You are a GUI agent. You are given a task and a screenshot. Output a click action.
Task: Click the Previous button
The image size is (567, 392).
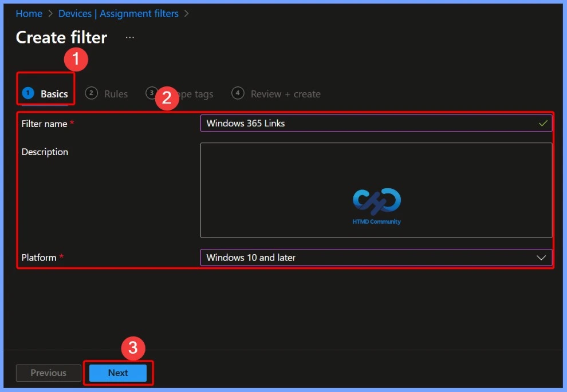[48, 373]
